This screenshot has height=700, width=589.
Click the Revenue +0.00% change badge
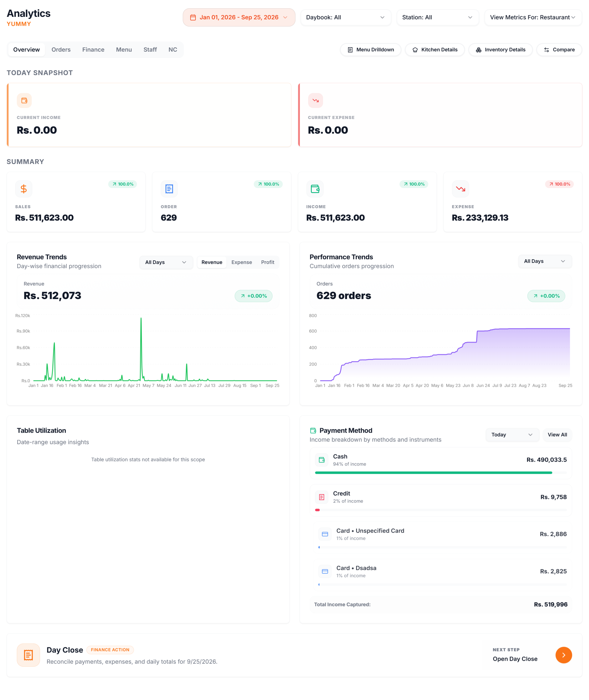[253, 296]
